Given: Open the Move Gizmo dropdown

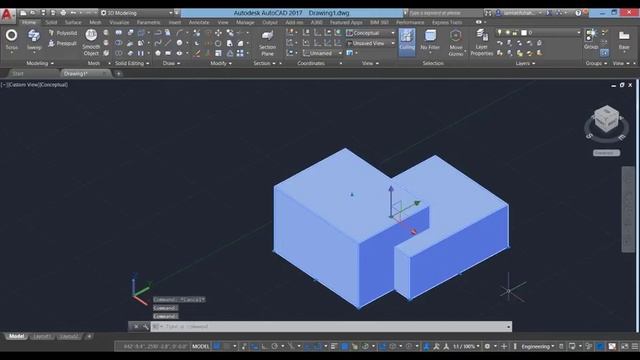Looking at the screenshot, I should (x=456, y=42).
